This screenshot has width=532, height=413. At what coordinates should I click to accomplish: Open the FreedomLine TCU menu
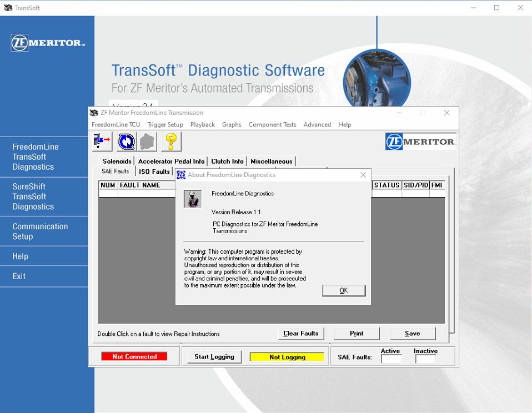(x=116, y=124)
